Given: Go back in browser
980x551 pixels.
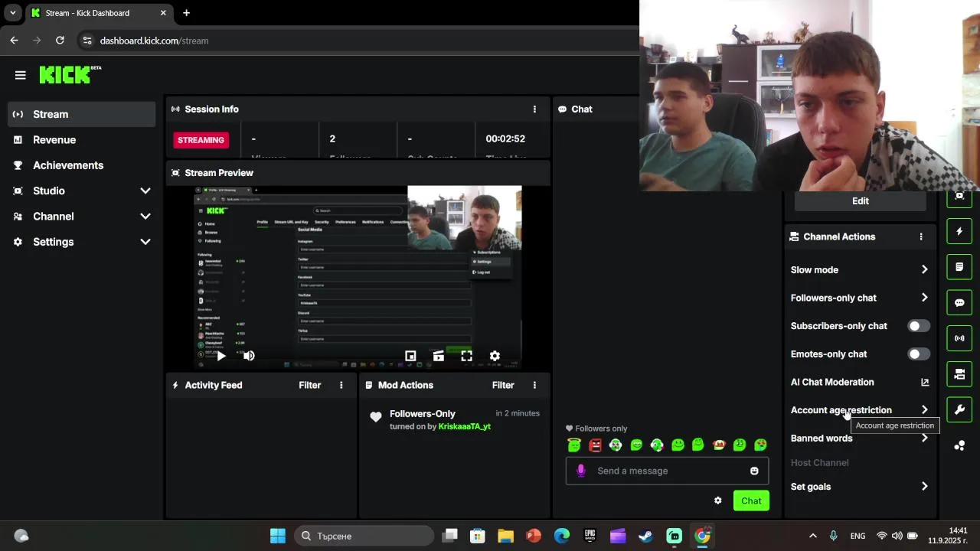Looking at the screenshot, I should [x=14, y=41].
